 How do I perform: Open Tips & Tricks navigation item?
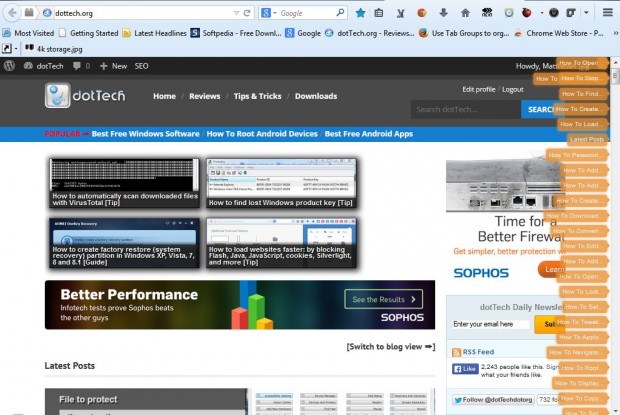pyautogui.click(x=257, y=96)
